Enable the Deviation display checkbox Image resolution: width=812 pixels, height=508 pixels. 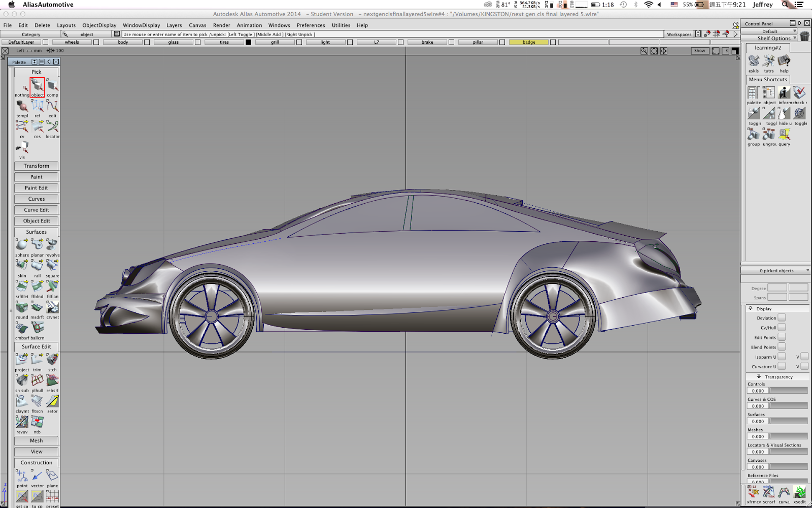click(x=782, y=317)
